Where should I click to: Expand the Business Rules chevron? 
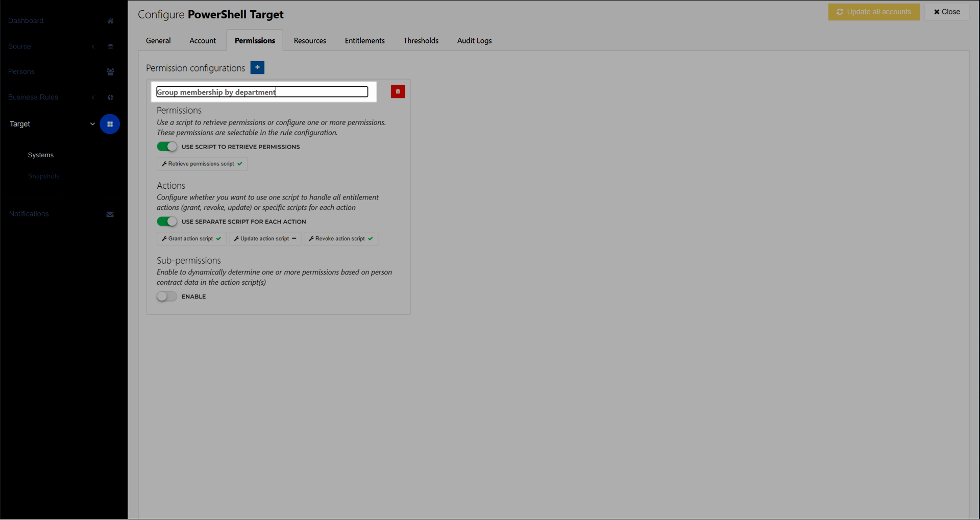(93, 97)
